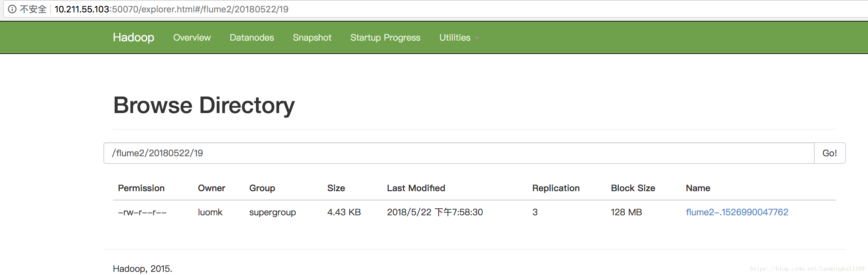Click the site info icon in address bar

(12, 9)
